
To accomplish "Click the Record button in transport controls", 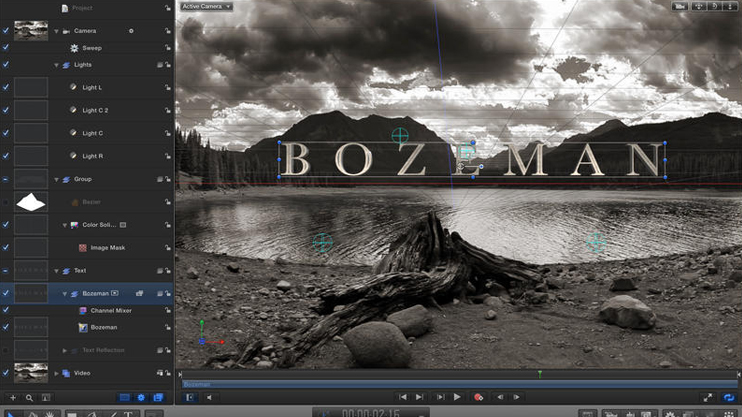I will [x=479, y=397].
